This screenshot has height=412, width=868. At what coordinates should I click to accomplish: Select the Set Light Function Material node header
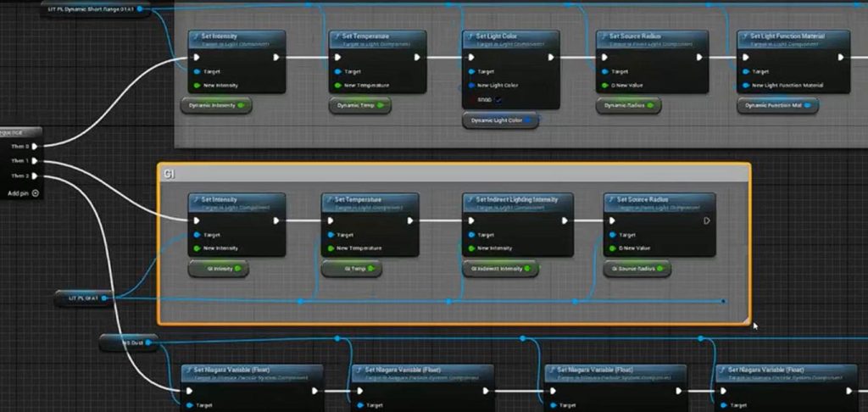click(793, 37)
